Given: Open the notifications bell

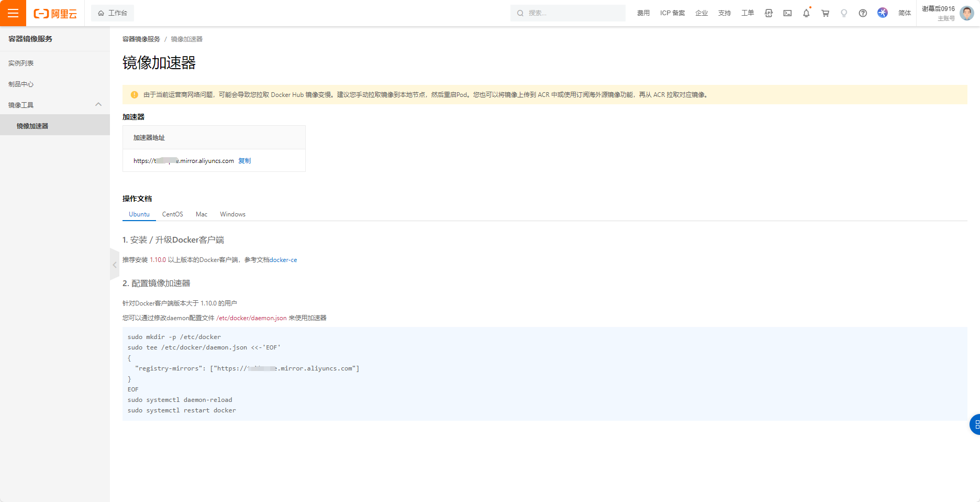Looking at the screenshot, I should pos(806,13).
